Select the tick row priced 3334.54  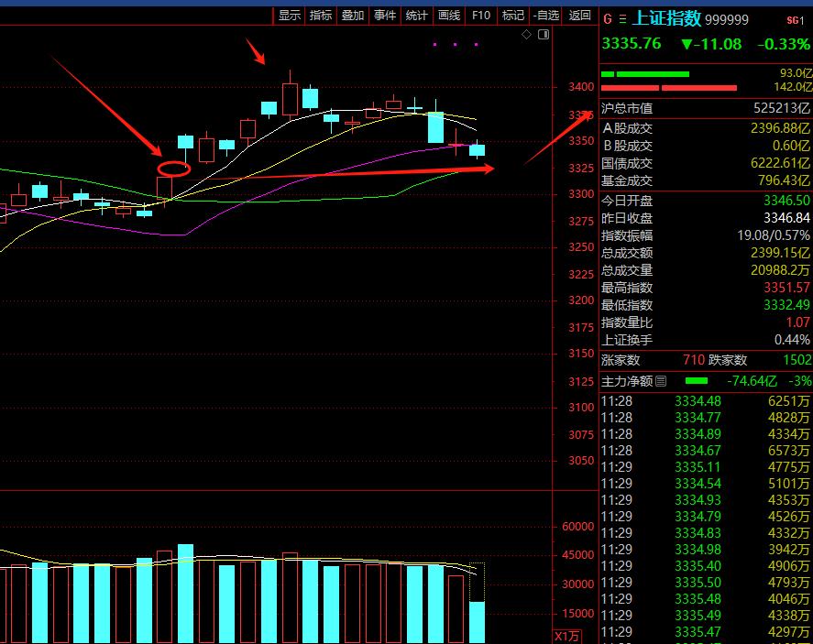click(706, 484)
